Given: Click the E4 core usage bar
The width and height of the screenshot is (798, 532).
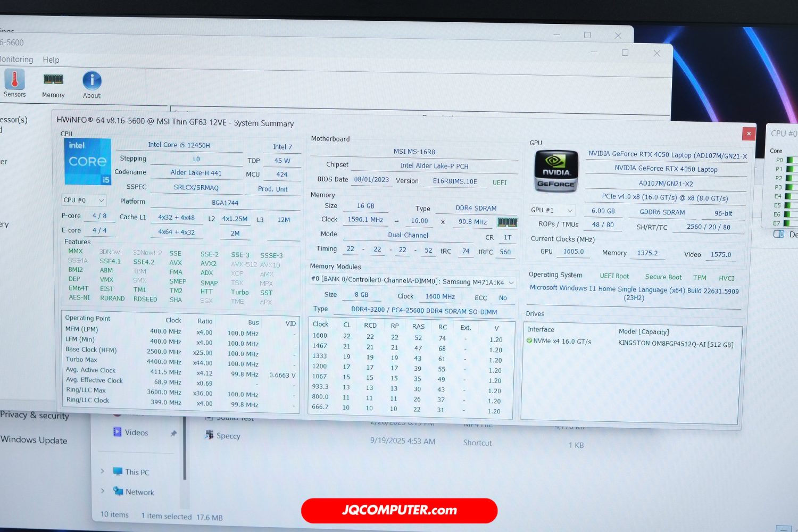Looking at the screenshot, I should click(791, 196).
